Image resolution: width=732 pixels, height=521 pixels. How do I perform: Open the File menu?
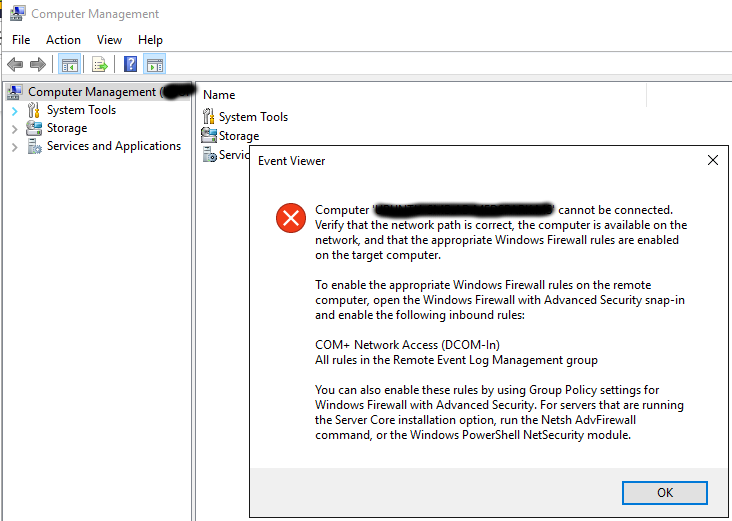[21, 40]
